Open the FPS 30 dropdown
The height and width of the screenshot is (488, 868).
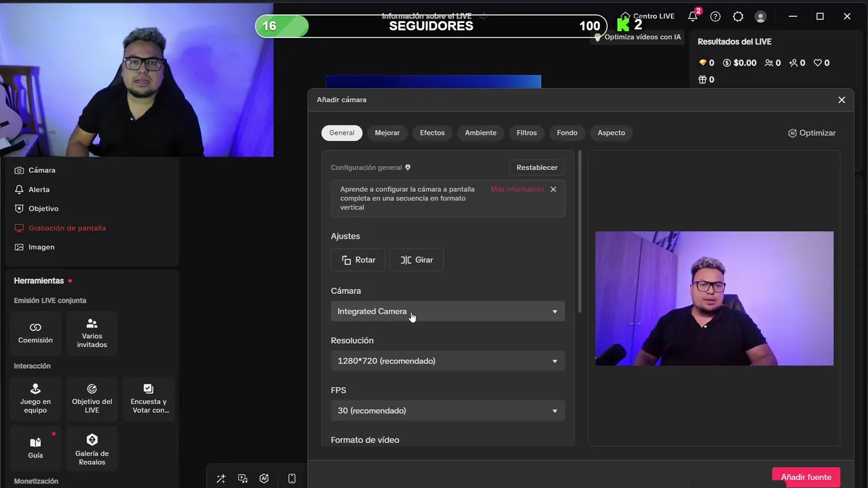tap(448, 411)
